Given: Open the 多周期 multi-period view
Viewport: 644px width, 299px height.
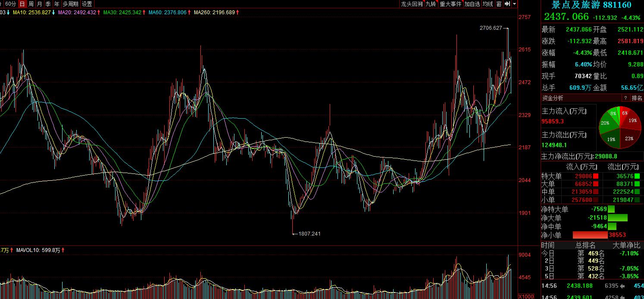Looking at the screenshot, I should (71, 4).
